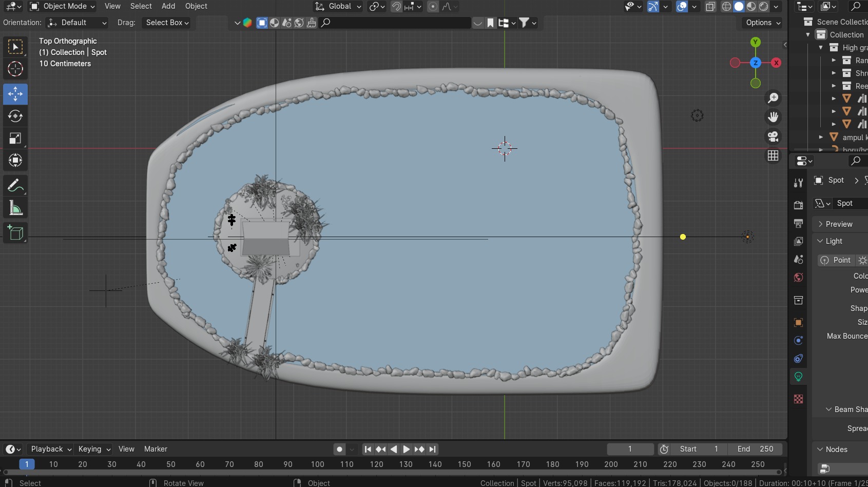Open the Light data properties tab
This screenshot has width=868, height=487.
tap(798, 376)
